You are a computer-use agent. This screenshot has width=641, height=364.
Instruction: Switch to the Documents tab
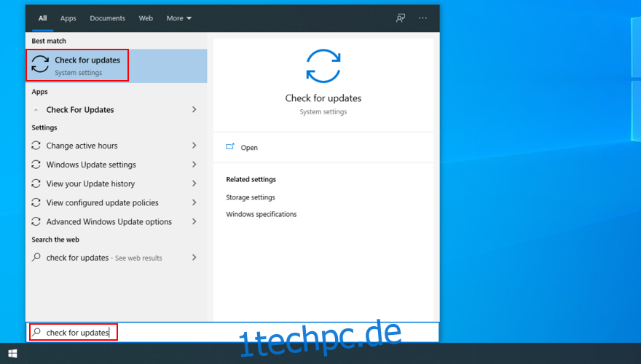(108, 18)
